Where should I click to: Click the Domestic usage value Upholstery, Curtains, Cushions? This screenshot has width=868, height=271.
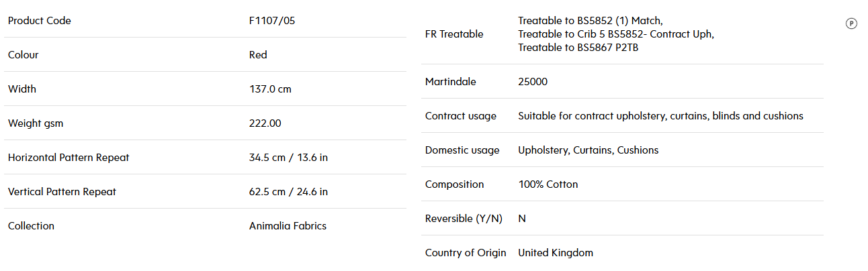[x=588, y=150]
